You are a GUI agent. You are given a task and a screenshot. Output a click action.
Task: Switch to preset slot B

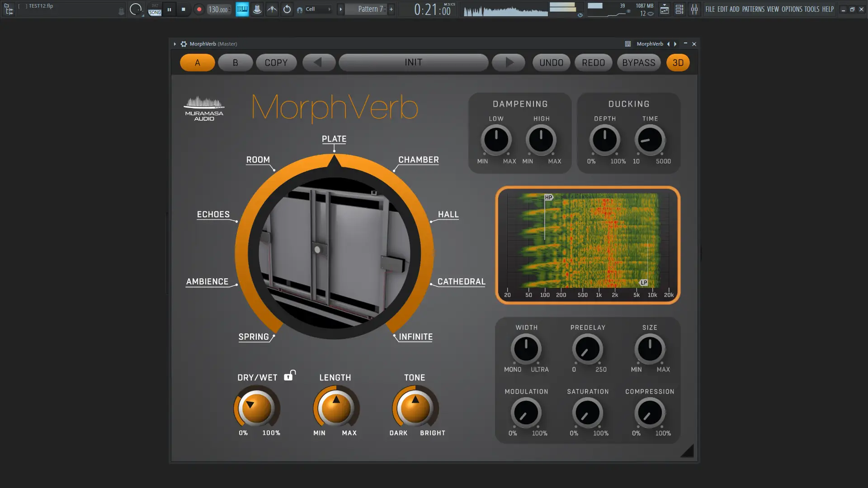point(235,62)
